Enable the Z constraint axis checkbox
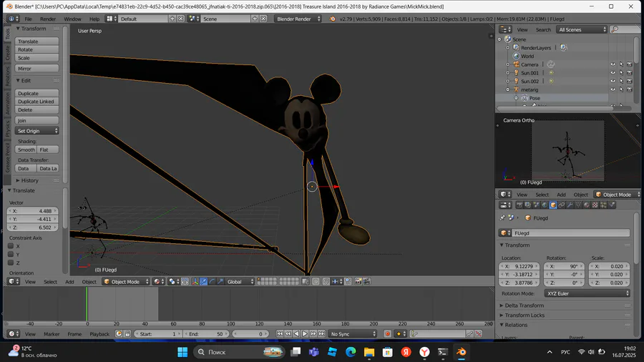Image resolution: width=644 pixels, height=362 pixels. tap(11, 263)
